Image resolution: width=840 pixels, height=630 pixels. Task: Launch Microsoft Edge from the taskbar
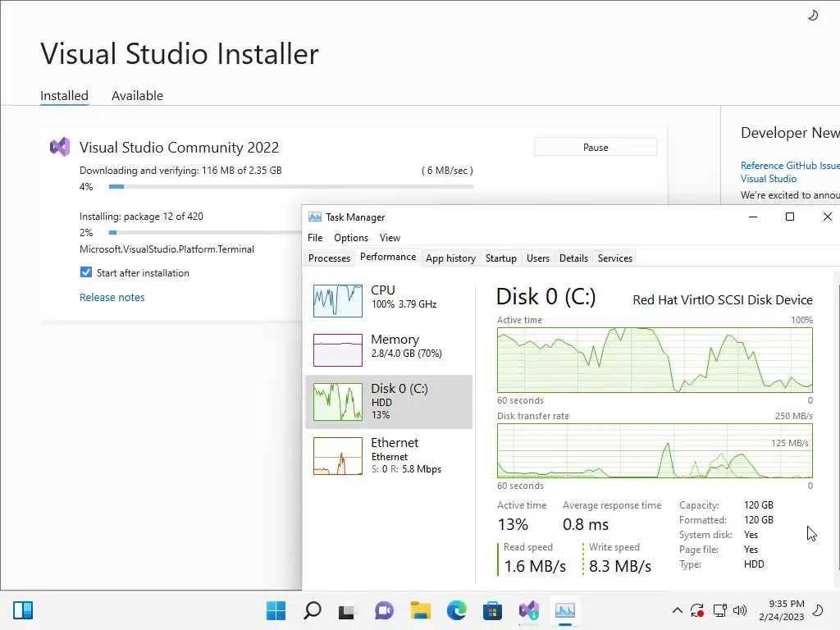pos(456,610)
